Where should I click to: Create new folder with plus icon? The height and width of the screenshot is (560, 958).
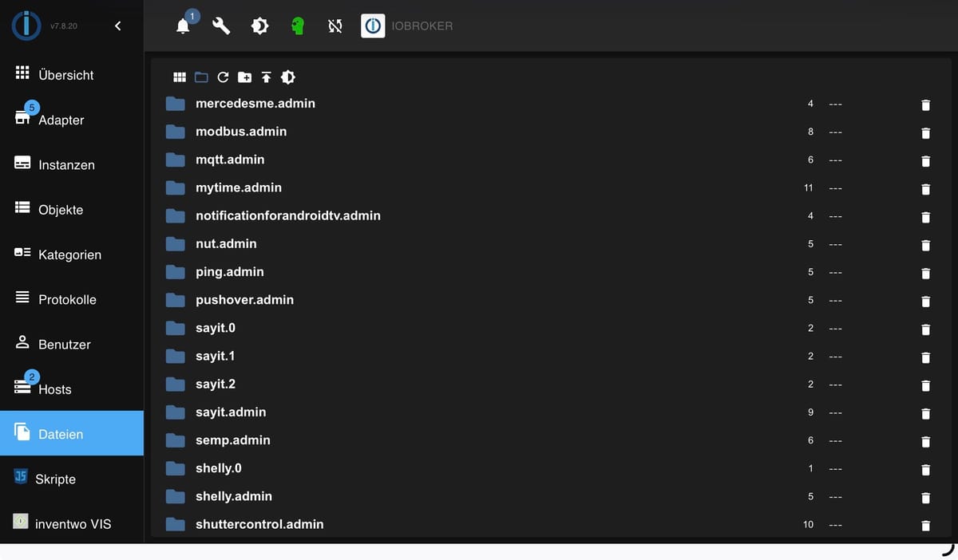[245, 77]
